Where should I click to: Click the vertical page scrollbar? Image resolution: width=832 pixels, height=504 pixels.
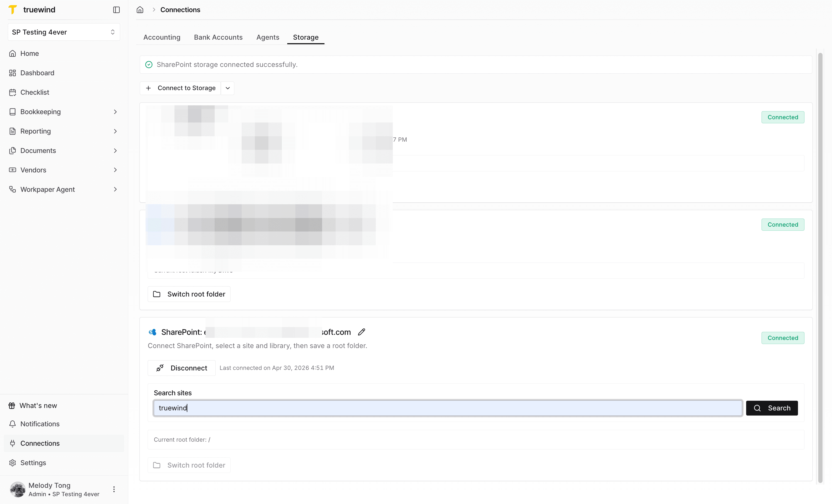coord(820,268)
